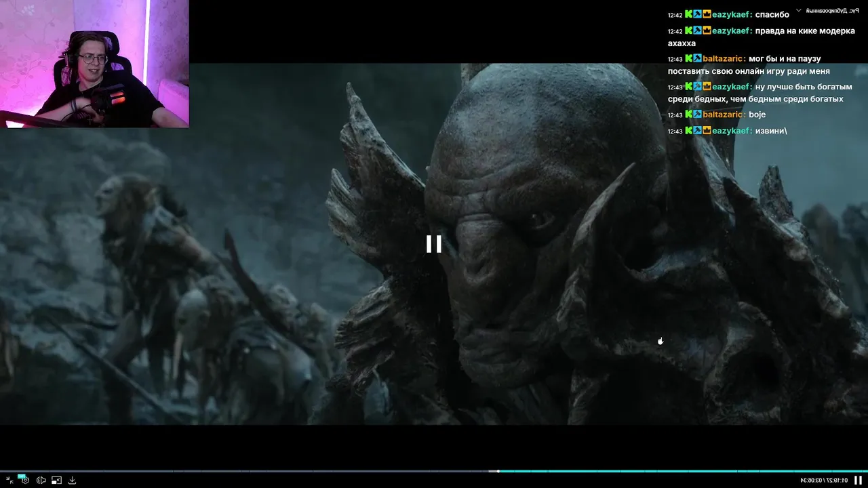Click the download icon in player bar
This screenshot has height=488, width=868.
[72, 481]
